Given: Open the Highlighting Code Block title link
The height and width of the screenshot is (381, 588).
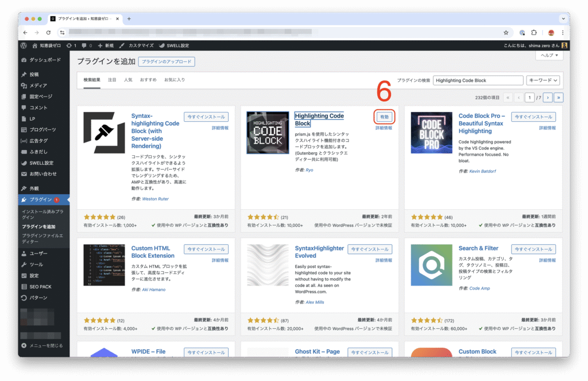Looking at the screenshot, I should click(319, 120).
